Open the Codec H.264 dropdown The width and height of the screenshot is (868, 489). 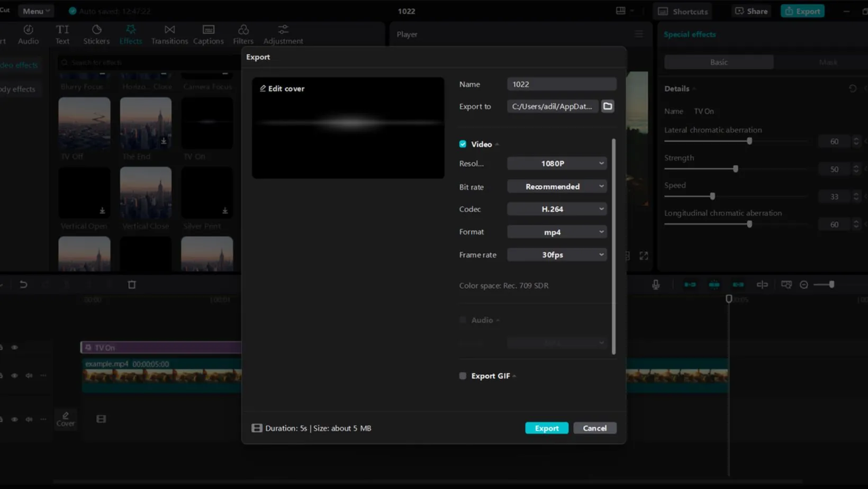point(557,209)
